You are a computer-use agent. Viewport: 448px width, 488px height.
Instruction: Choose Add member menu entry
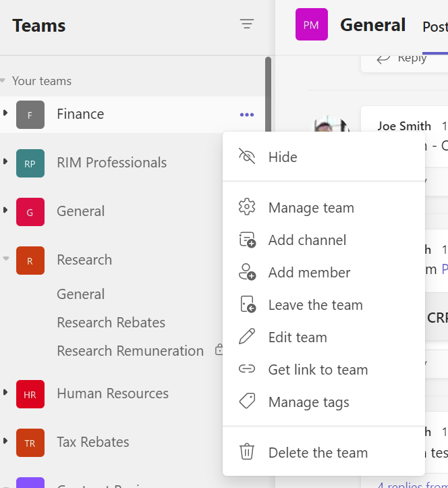pos(324,272)
